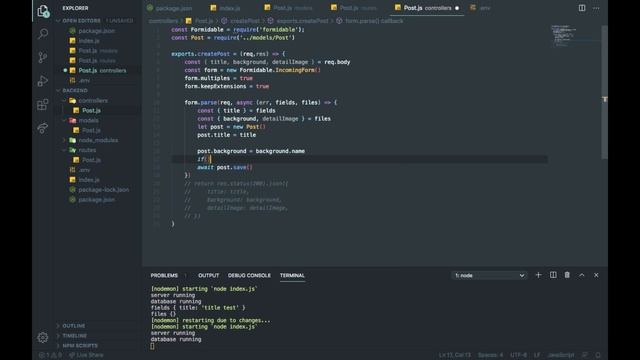The image size is (640, 360).
Task: Click the editor vertical scrollbar
Action: coord(604,92)
